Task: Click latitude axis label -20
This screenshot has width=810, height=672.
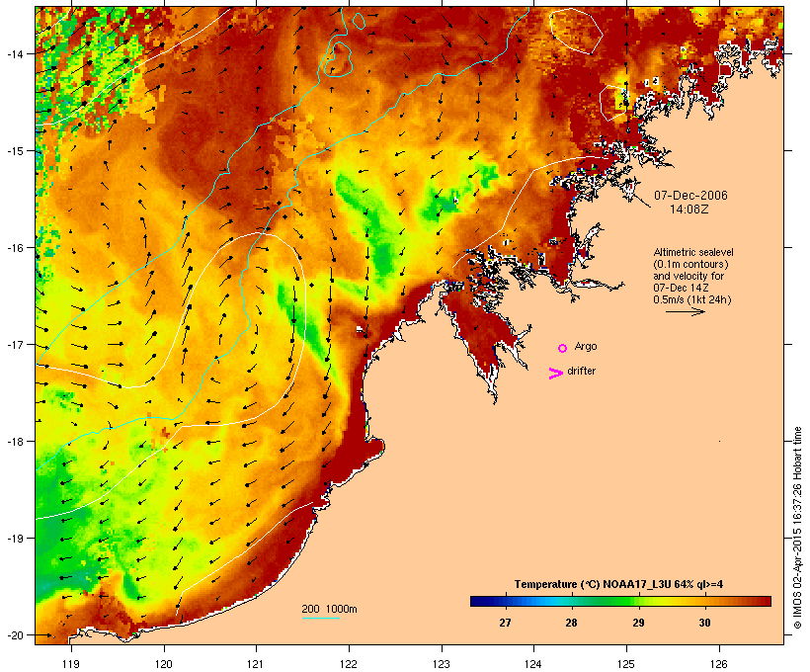Action: tap(14, 634)
